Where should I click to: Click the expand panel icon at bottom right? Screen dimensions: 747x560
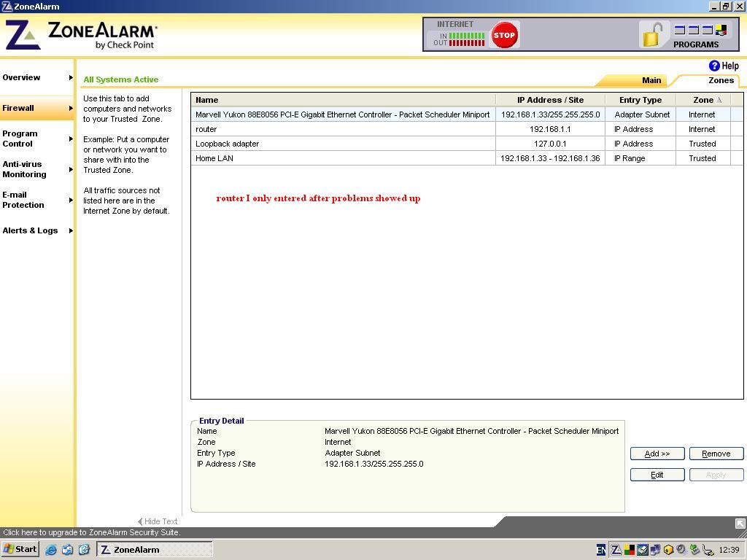click(x=740, y=524)
